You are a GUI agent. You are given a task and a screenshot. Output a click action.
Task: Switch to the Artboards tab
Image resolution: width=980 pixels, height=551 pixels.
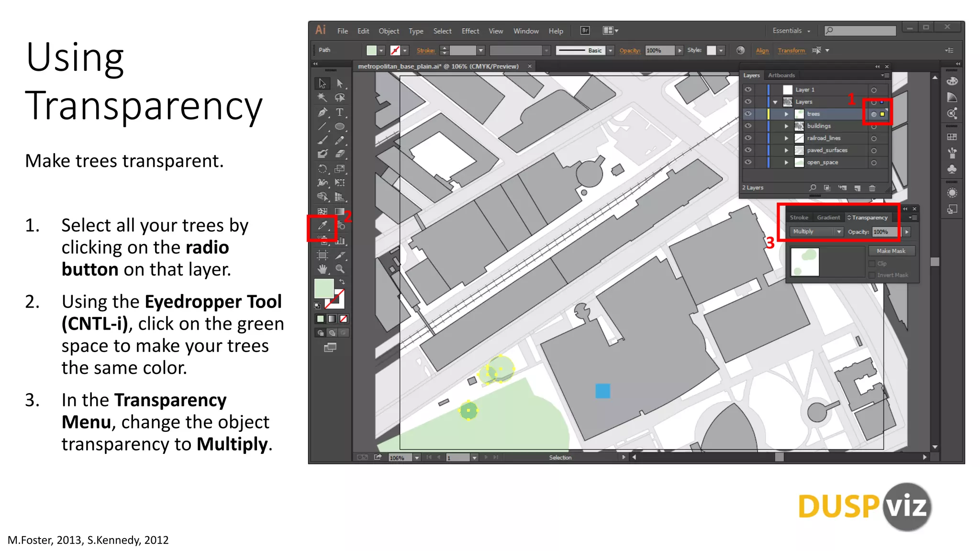[x=781, y=76]
